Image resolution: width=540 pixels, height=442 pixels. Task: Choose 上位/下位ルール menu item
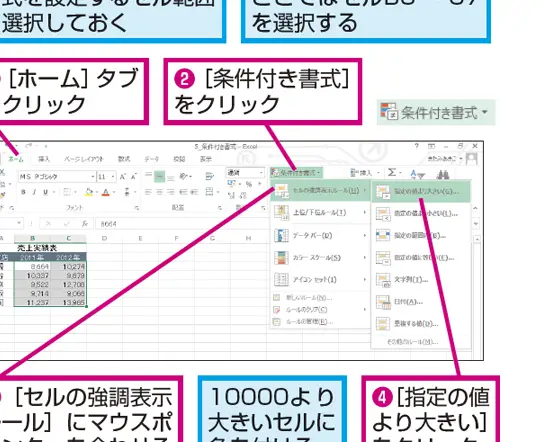[320, 213]
